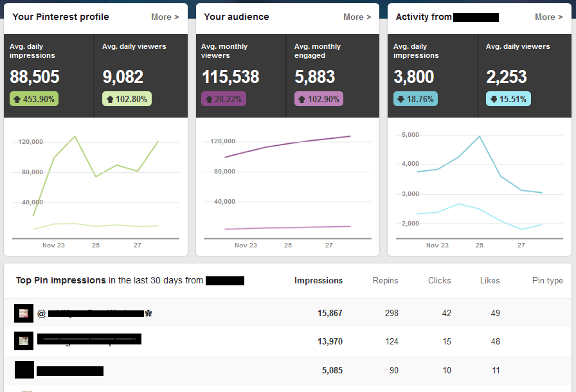Click the 102.80% daily viewers badge
Image resolution: width=576 pixels, height=392 pixels.
click(x=127, y=99)
